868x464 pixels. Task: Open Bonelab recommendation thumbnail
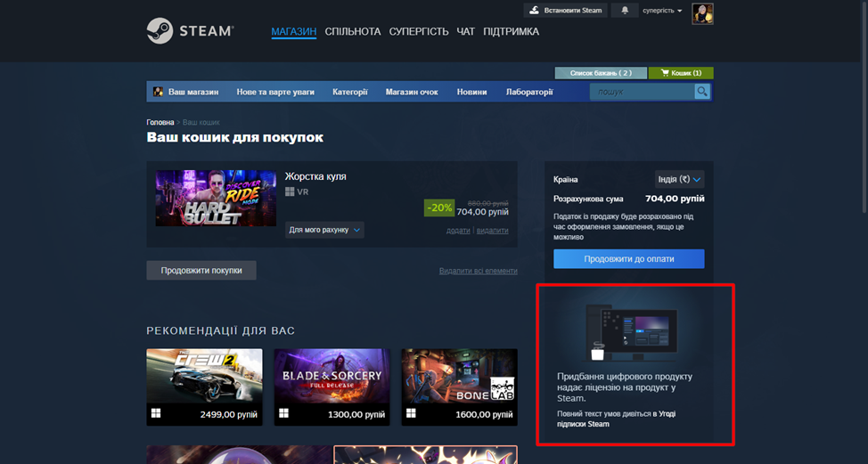(x=460, y=376)
